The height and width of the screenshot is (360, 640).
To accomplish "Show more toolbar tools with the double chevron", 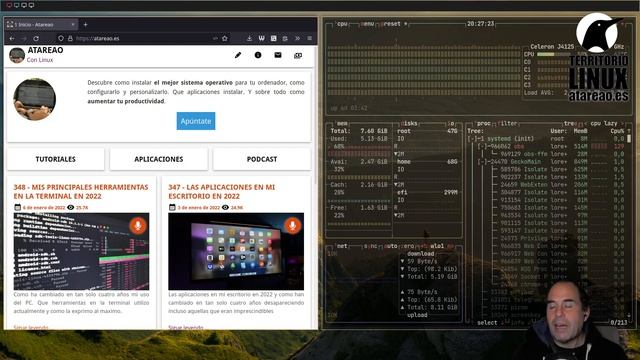I will click(298, 38).
